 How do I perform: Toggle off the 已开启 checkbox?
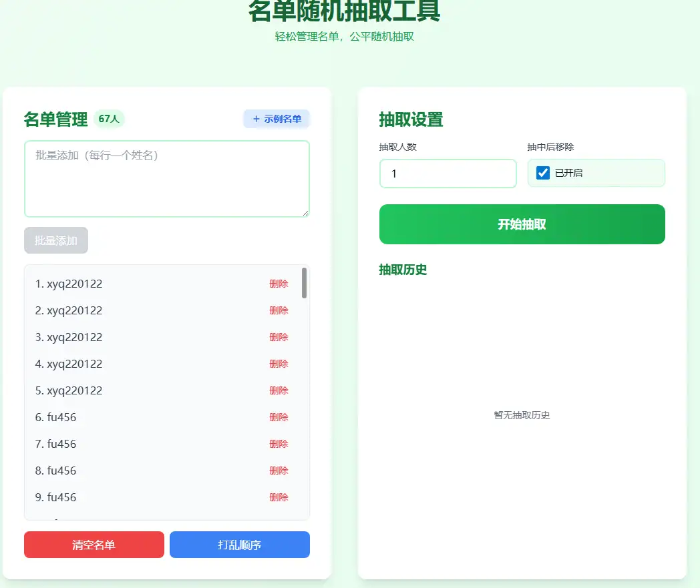tap(542, 173)
